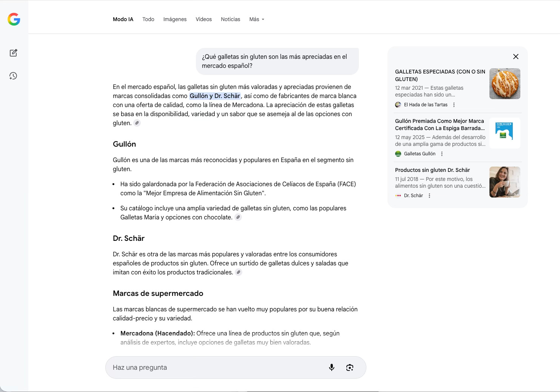Click the link icon after the Galletas María bullet
Screen dimensions: 560x392
click(x=238, y=217)
